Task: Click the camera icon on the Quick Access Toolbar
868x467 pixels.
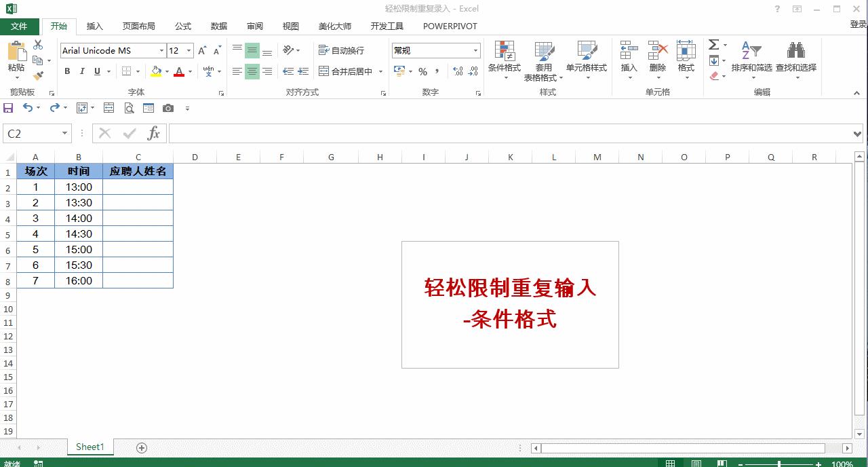Action: click(167, 108)
